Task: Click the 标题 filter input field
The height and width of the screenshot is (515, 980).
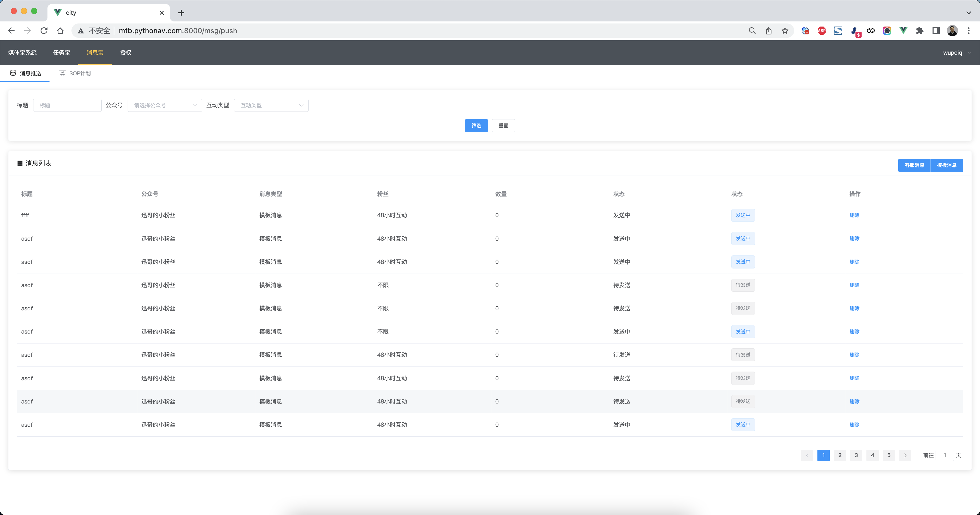Action: tap(67, 105)
